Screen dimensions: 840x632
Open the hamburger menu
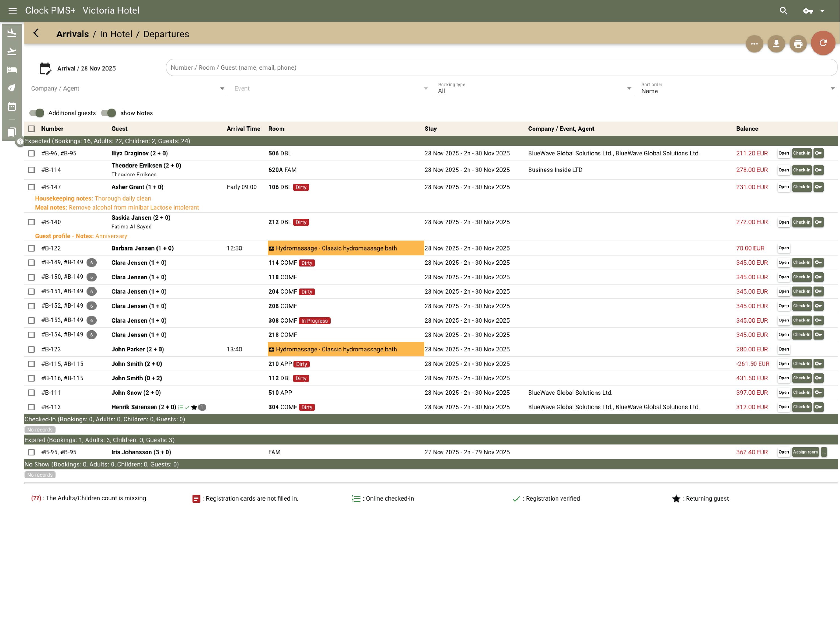12,11
